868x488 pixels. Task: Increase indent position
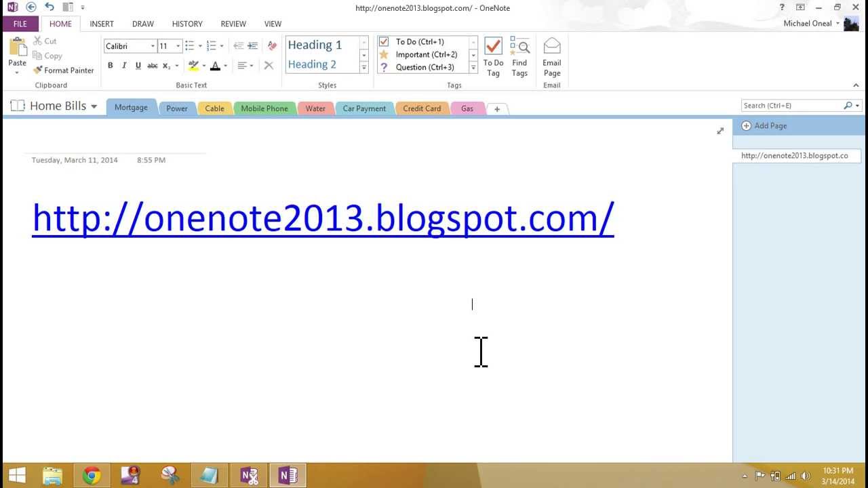click(252, 46)
